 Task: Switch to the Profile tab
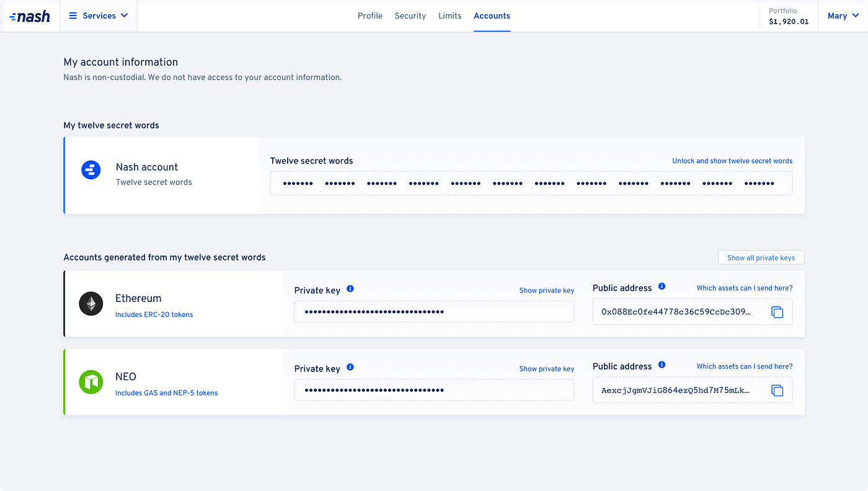370,15
